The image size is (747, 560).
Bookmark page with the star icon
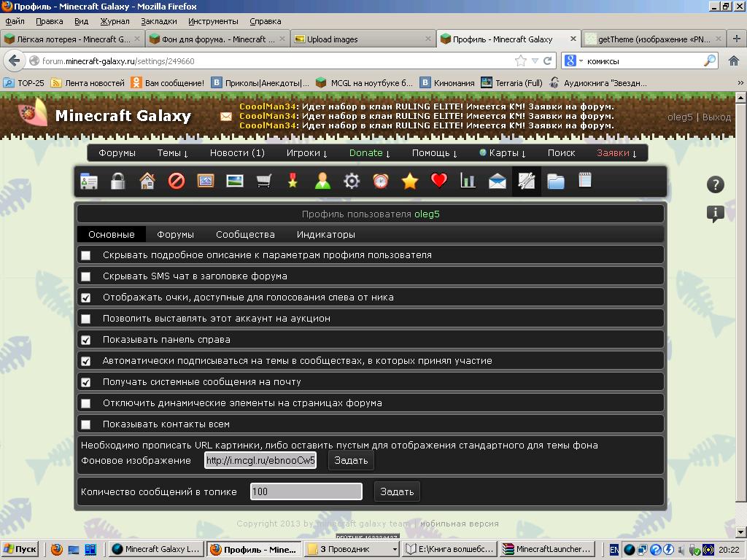tap(521, 61)
